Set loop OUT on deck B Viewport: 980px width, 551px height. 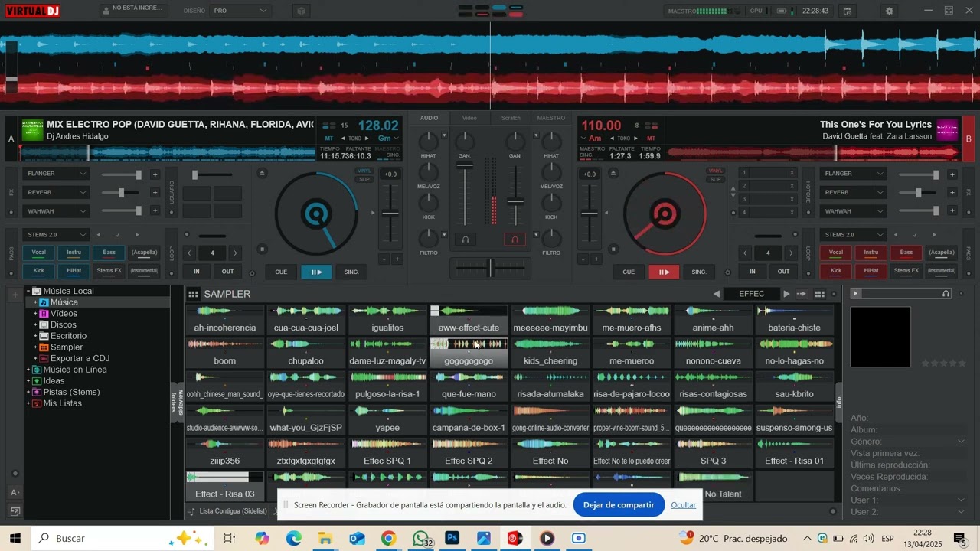pos(784,272)
